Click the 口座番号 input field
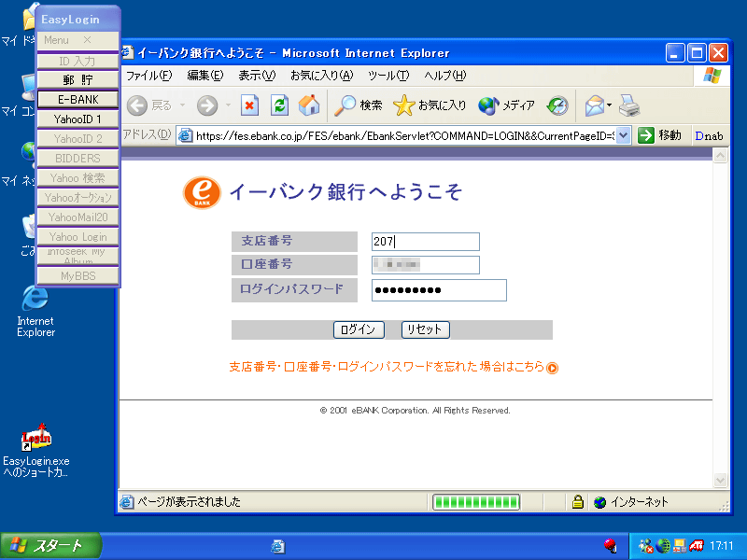 426,265
